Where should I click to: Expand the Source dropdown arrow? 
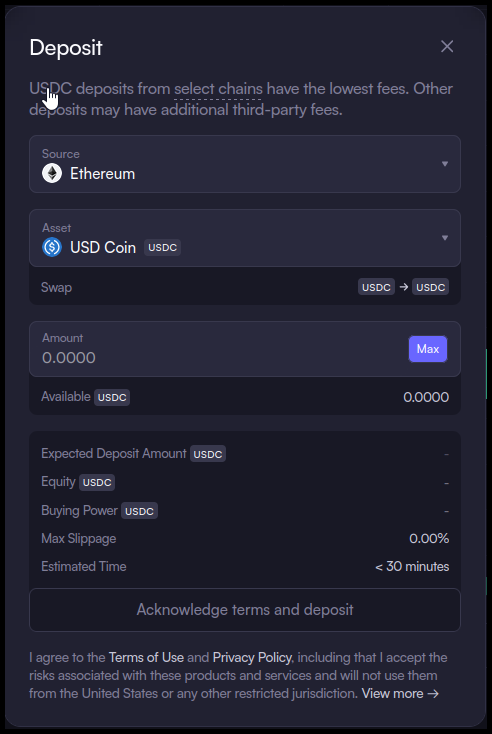445,164
